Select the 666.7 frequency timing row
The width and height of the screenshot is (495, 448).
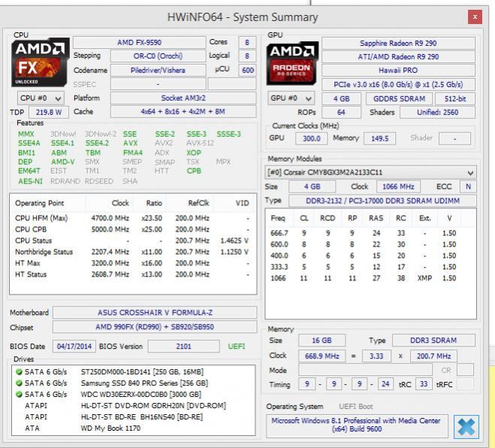click(x=370, y=233)
